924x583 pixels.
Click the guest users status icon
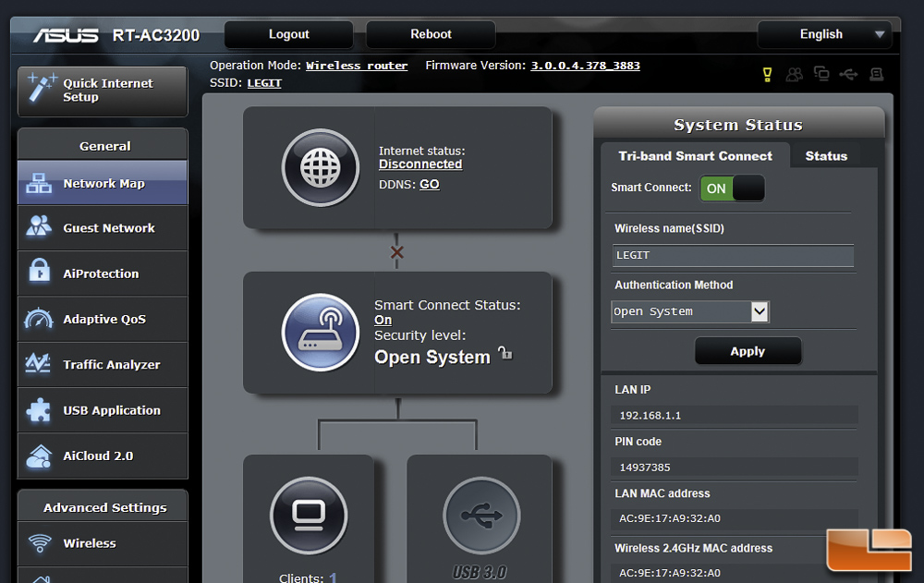click(x=795, y=74)
